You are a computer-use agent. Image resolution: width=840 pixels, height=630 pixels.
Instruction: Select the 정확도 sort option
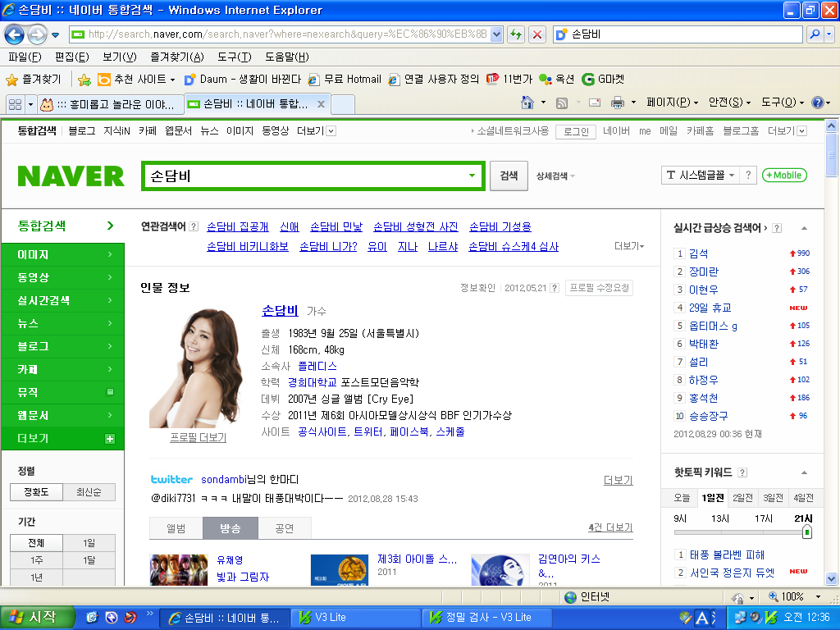(36, 492)
